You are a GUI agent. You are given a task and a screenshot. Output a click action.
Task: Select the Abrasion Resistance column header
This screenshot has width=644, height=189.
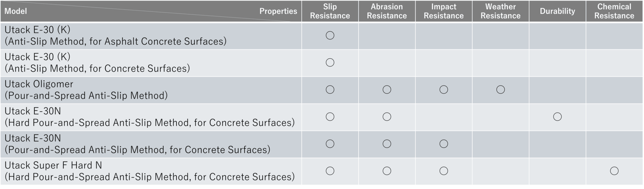tap(387, 11)
